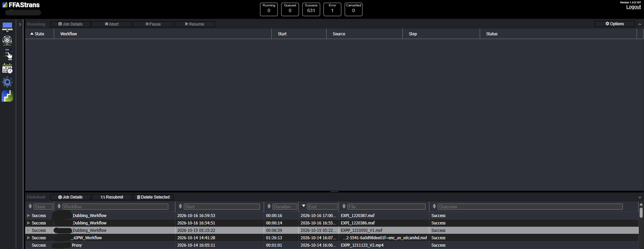Sort finished jobs by Duration arrows

269,206
